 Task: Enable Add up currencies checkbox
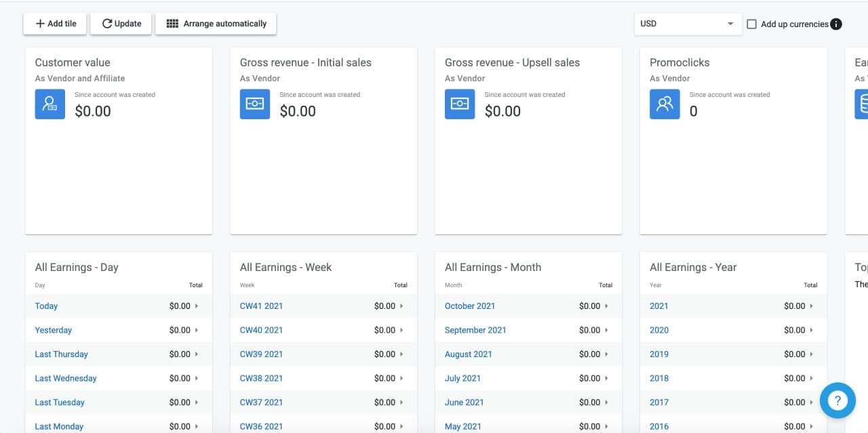751,24
